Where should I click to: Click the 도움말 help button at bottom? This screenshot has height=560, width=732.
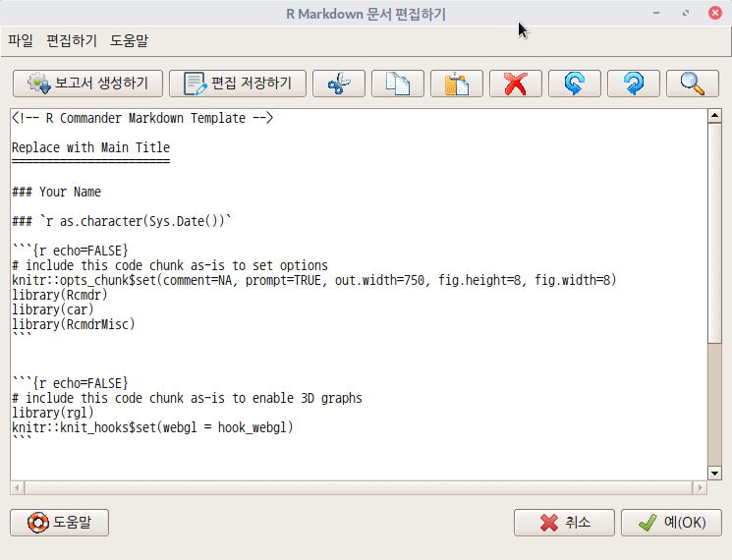click(59, 523)
